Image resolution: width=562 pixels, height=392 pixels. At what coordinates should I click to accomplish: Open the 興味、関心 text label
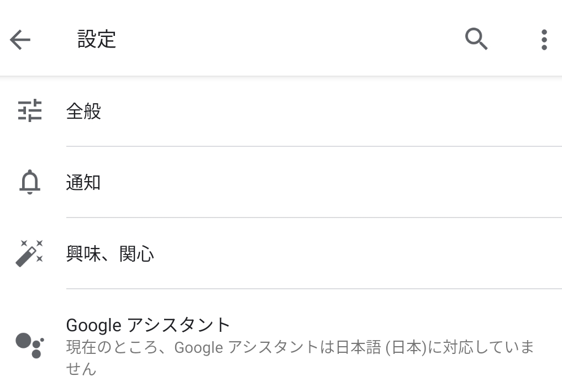click(110, 254)
